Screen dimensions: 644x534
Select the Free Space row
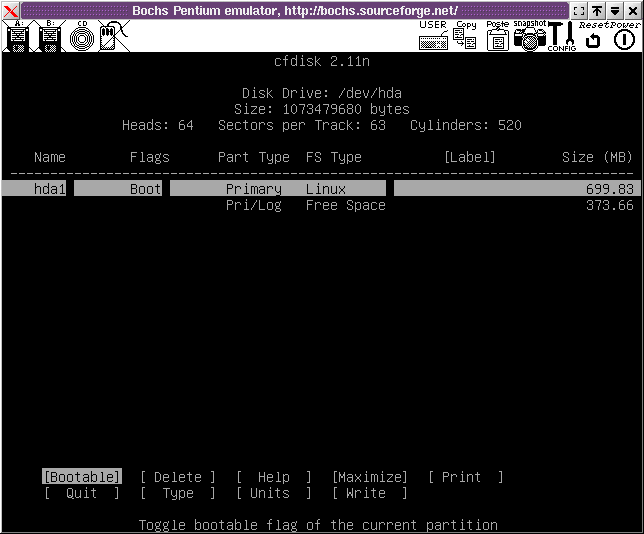coord(345,205)
